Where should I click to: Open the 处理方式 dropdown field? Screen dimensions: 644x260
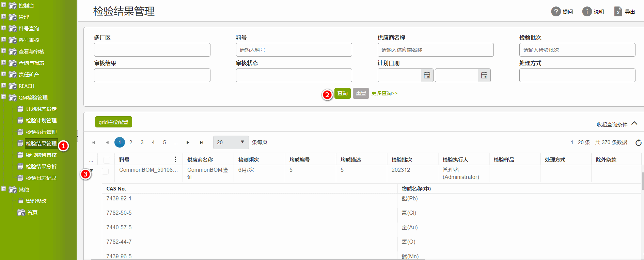577,75
